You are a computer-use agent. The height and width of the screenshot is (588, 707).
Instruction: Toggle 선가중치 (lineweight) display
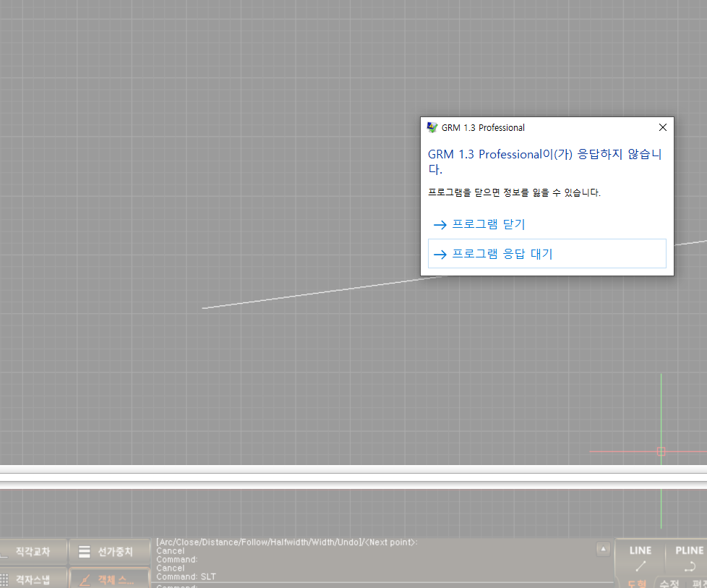[109, 551]
